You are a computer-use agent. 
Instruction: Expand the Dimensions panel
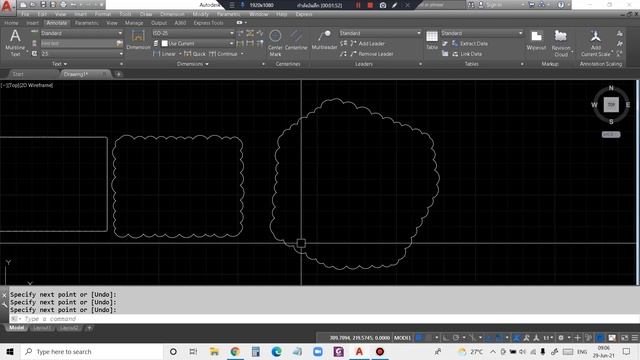[193, 64]
